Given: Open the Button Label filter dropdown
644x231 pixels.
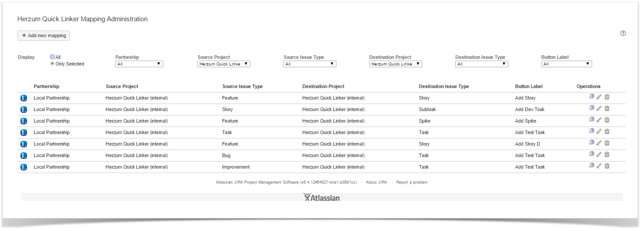Looking at the screenshot, I should pyautogui.click(x=566, y=64).
